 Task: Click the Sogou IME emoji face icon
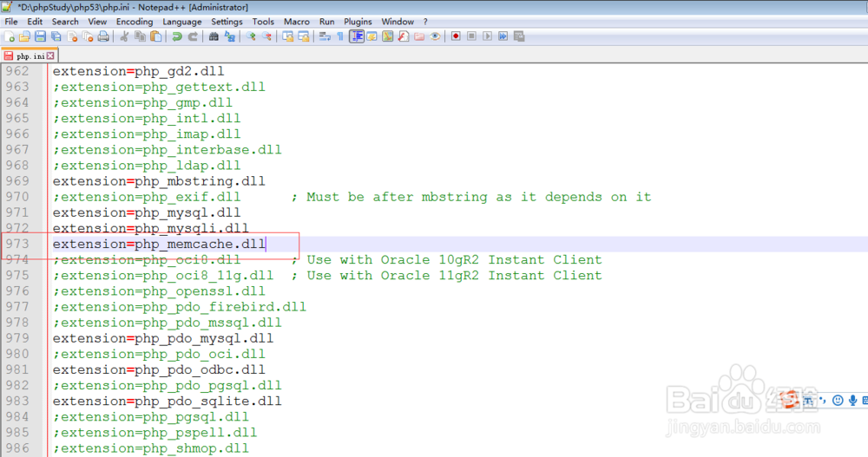pyautogui.click(x=838, y=400)
